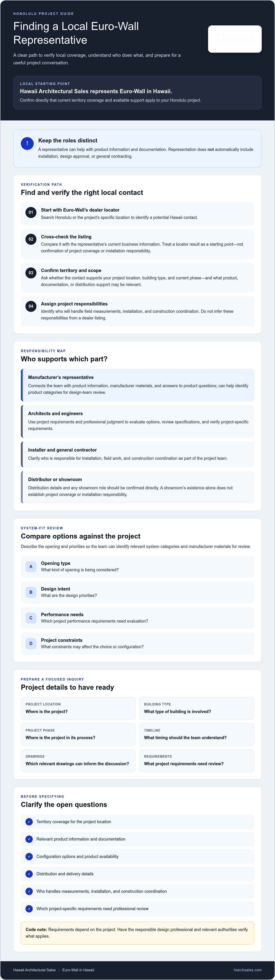Select the Manufacturer's representative card
275x980 pixels.
pyautogui.click(x=137, y=385)
